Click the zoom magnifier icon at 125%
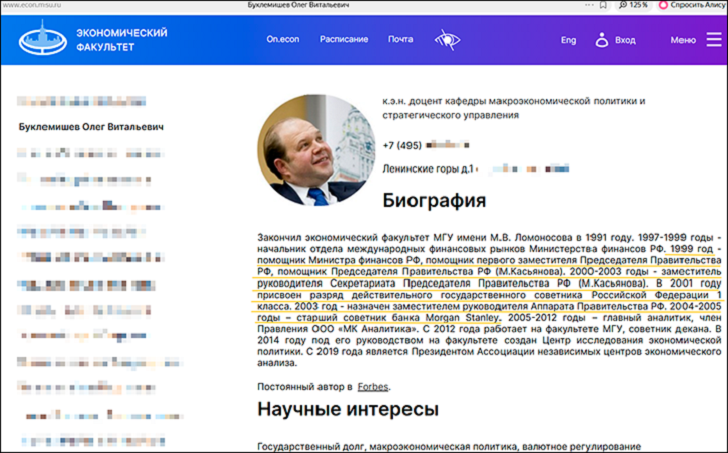This screenshot has width=728, height=453. pos(626,5)
